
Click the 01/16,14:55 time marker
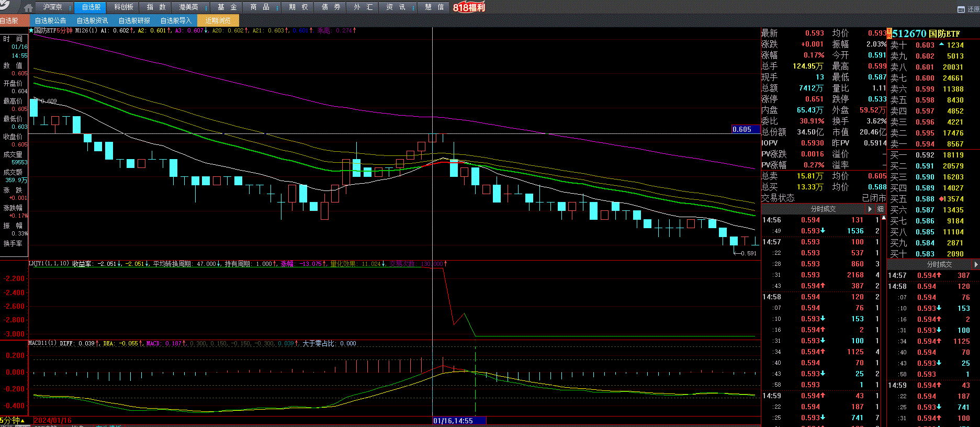(453, 421)
